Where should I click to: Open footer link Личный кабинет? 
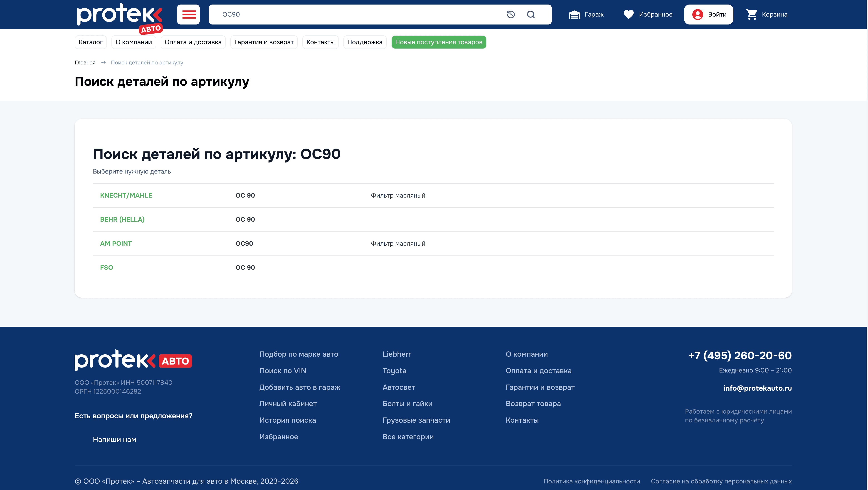coord(288,403)
